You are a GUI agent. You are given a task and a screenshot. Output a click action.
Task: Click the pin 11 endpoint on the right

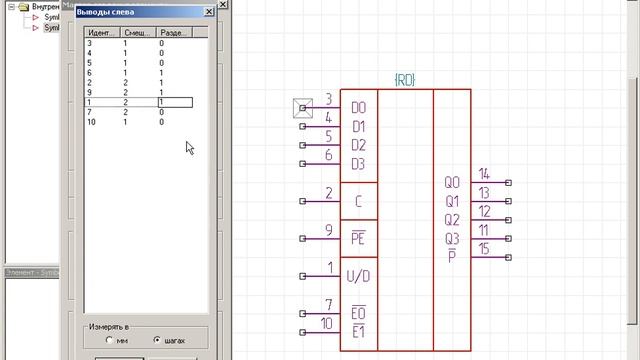(x=508, y=238)
